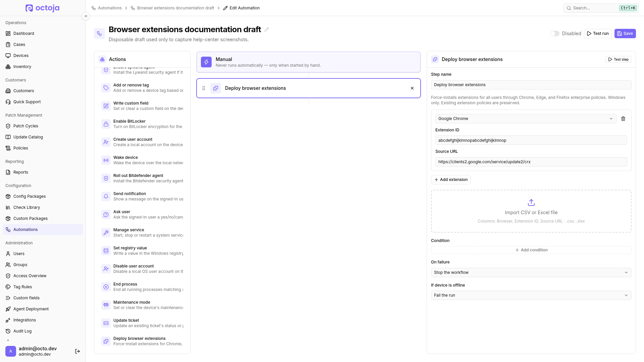This screenshot has width=644, height=362.
Task: Select the Create user account action
Action: pyautogui.click(x=142, y=142)
